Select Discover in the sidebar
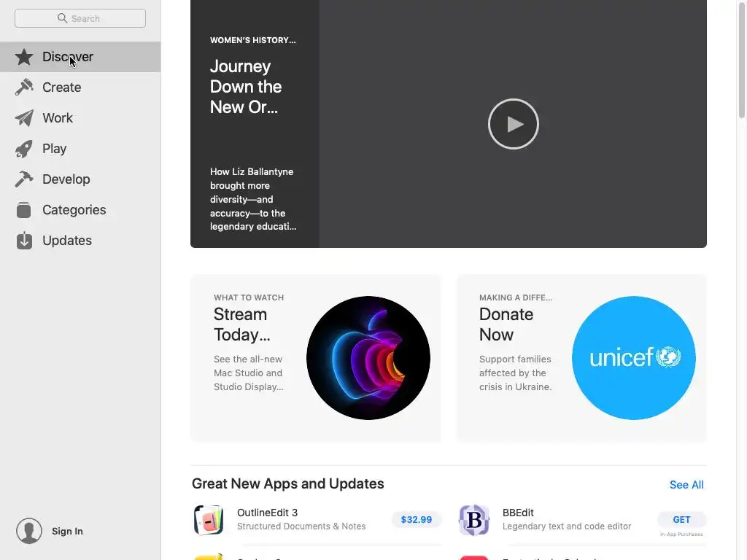This screenshot has width=747, height=560. pyautogui.click(x=80, y=57)
